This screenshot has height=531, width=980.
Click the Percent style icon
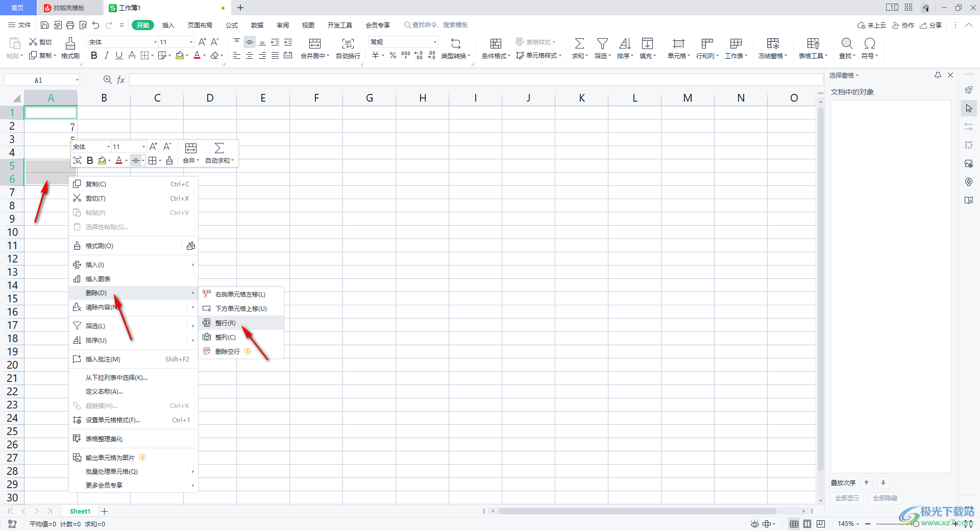[x=393, y=56]
